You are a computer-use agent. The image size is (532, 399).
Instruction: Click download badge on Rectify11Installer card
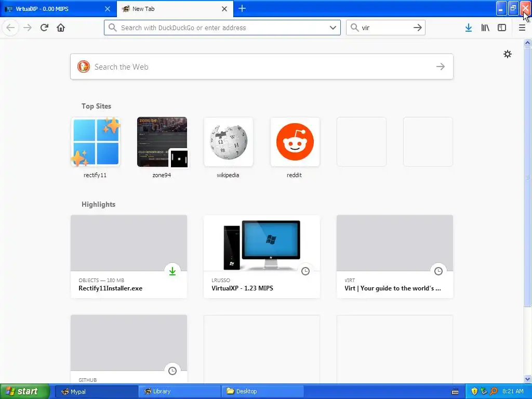[172, 271]
